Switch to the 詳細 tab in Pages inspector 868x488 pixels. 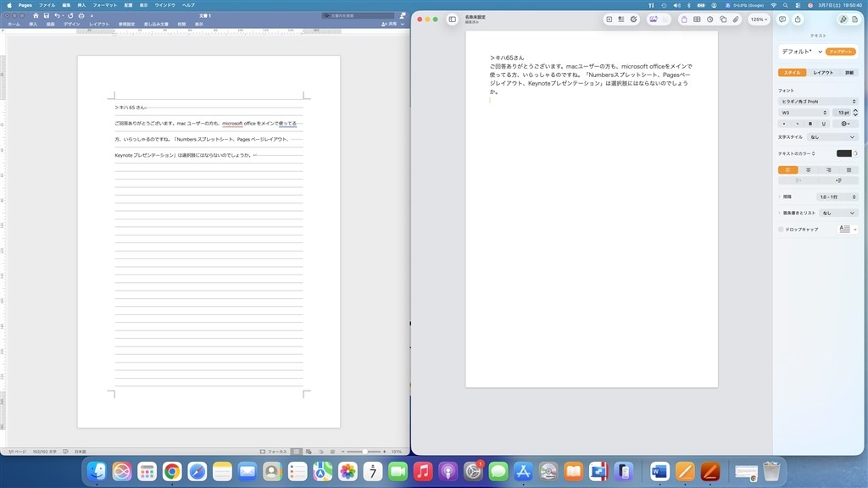point(849,73)
